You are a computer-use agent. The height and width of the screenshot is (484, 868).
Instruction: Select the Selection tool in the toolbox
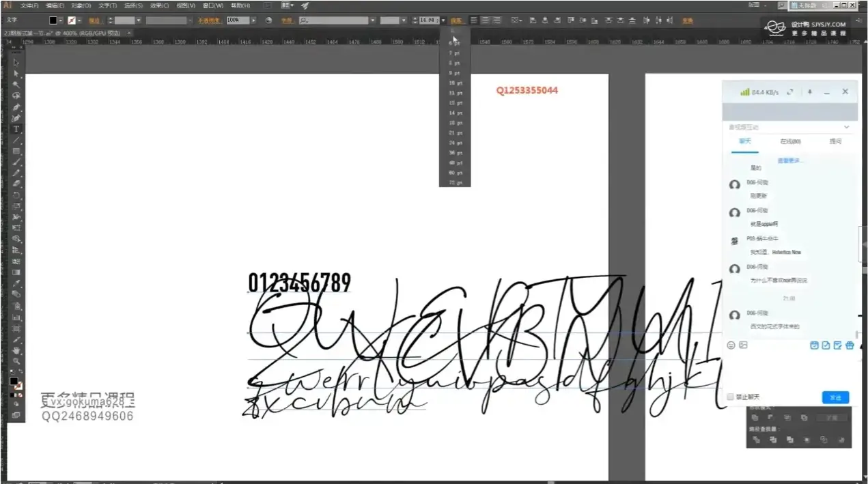pos(16,62)
